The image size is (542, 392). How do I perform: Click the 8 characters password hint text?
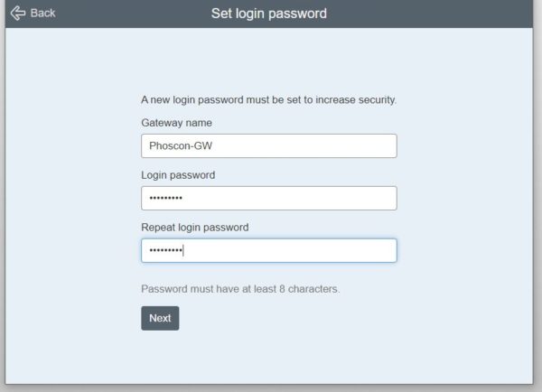(240, 289)
